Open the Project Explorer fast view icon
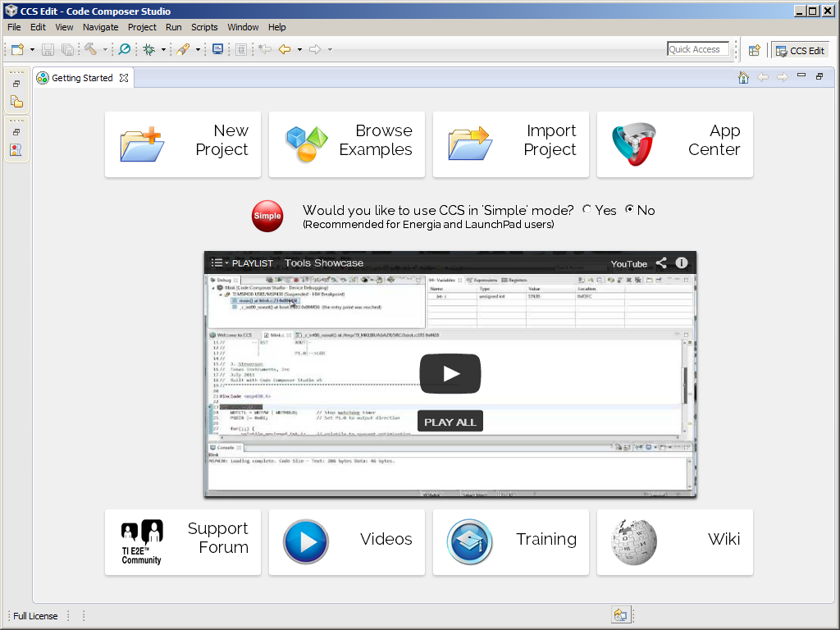The image size is (840, 630). pyautogui.click(x=16, y=101)
